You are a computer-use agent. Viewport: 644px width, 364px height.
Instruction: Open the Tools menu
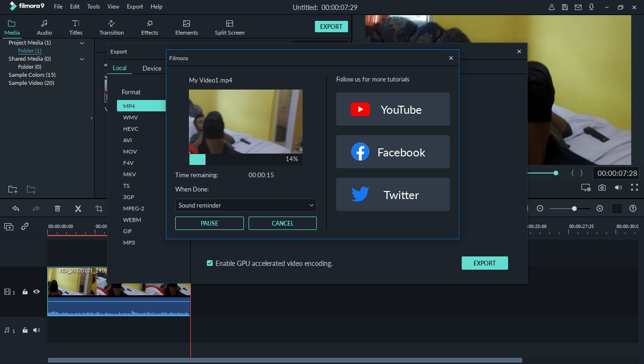pyautogui.click(x=94, y=7)
